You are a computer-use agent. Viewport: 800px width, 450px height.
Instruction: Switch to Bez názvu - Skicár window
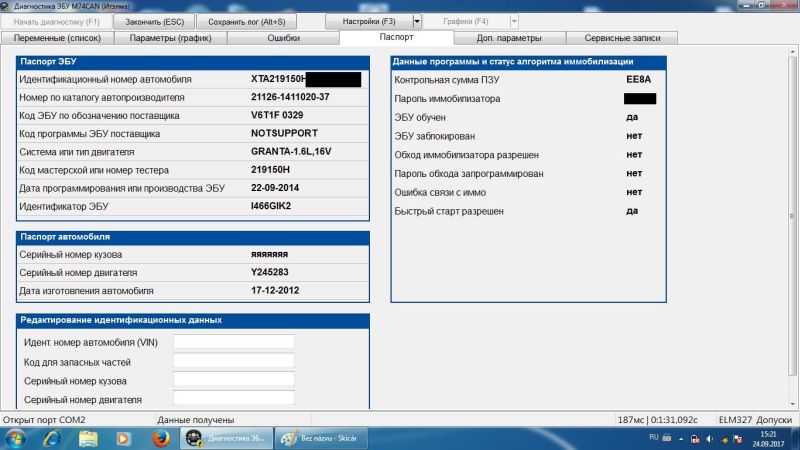tap(322, 438)
